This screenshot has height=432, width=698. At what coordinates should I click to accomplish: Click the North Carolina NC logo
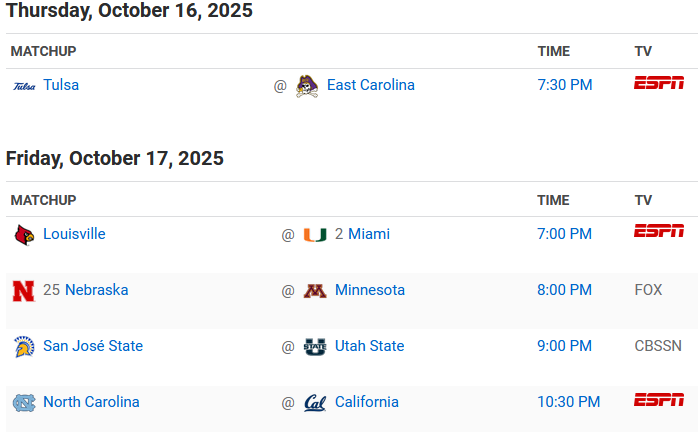pyautogui.click(x=23, y=403)
